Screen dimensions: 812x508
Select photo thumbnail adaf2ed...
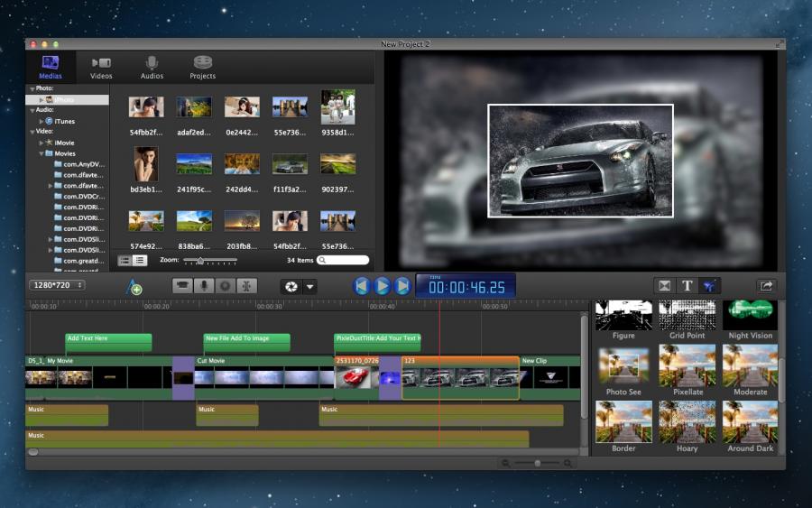tap(194, 107)
